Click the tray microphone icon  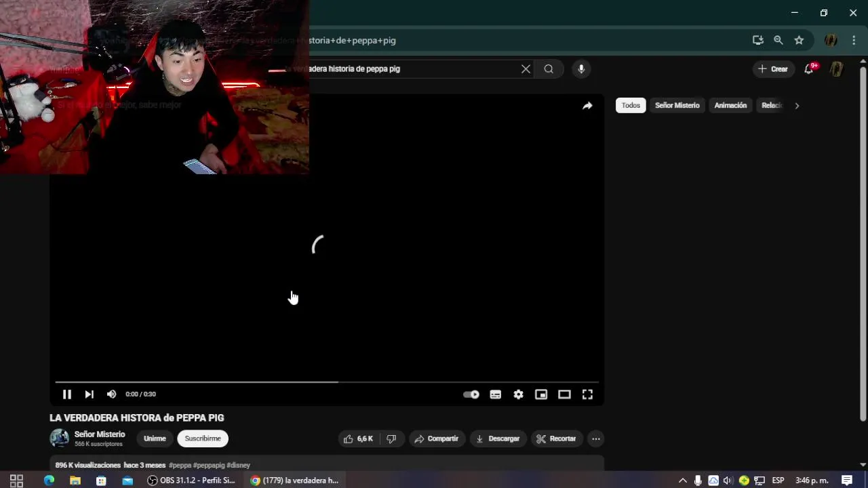[698, 481]
